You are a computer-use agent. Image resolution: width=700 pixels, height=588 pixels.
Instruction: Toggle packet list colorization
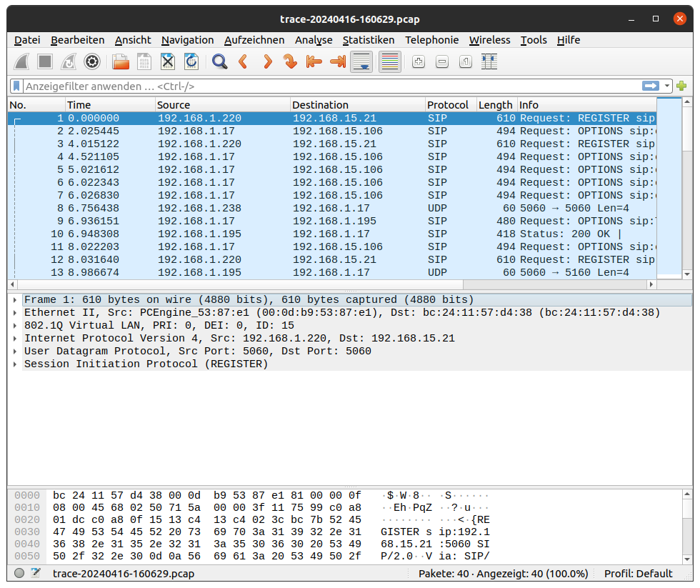point(389,62)
